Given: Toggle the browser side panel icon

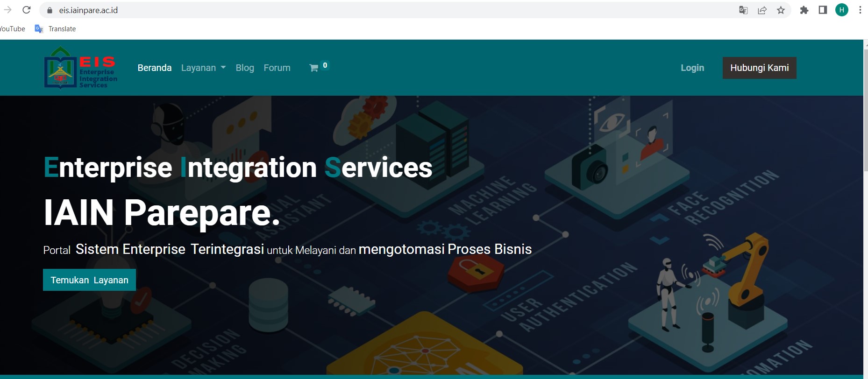Looking at the screenshot, I should click(x=823, y=10).
